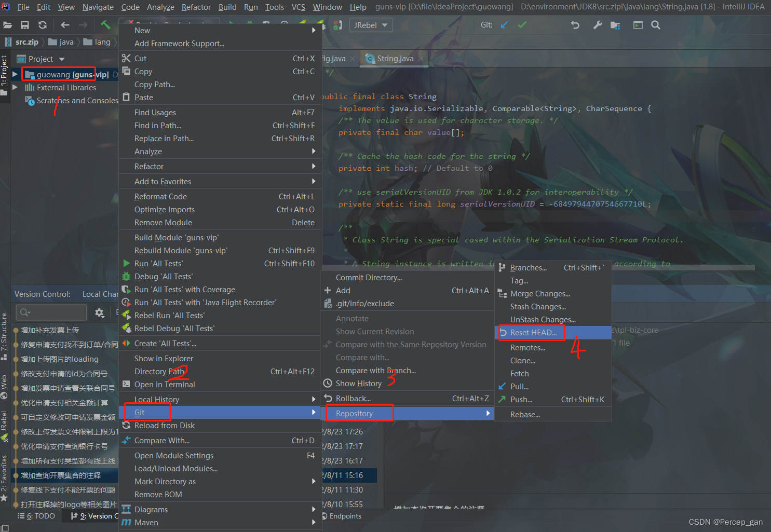The height and width of the screenshot is (532, 771).
Task: Select Repository in the Git submenu
Action: click(x=408, y=413)
